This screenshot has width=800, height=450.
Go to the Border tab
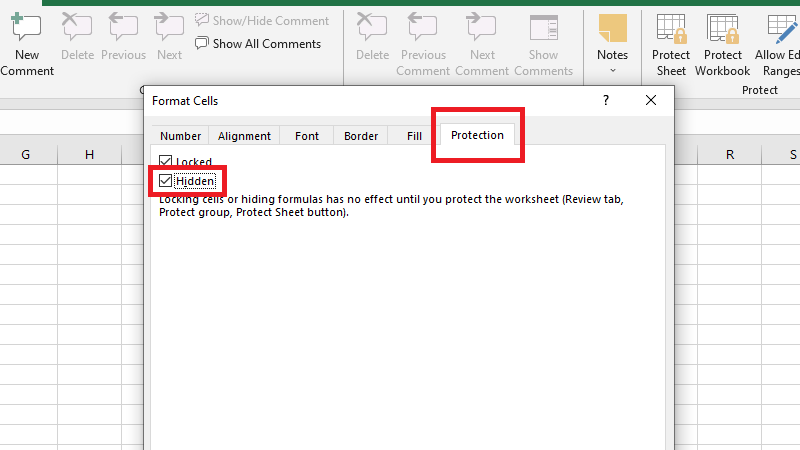361,136
